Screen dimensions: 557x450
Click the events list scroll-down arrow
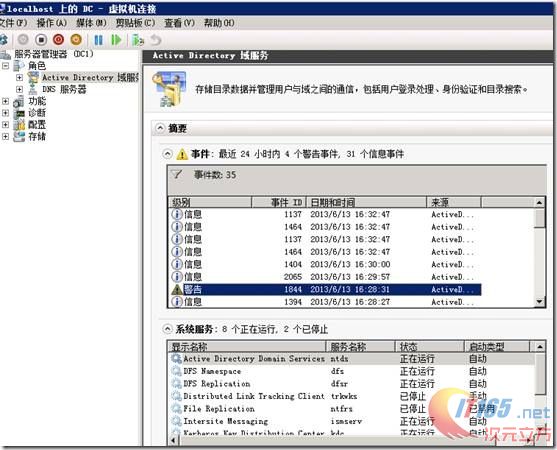point(540,302)
